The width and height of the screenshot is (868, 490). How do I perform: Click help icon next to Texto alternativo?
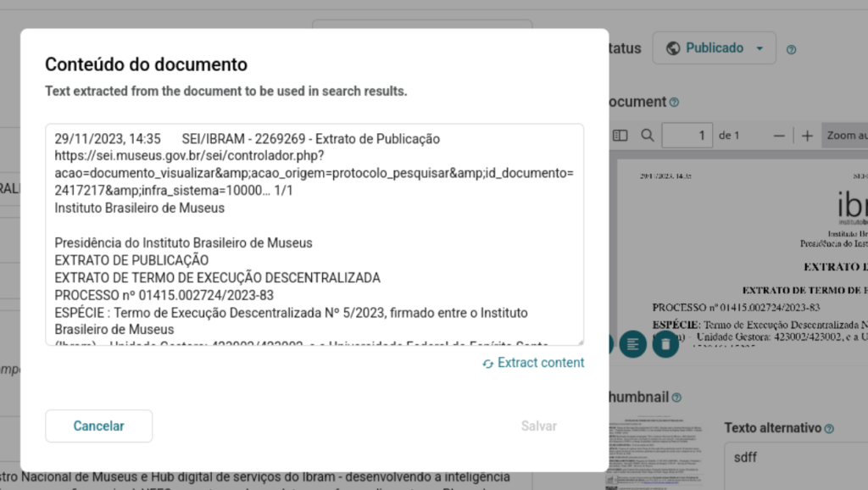(x=829, y=429)
